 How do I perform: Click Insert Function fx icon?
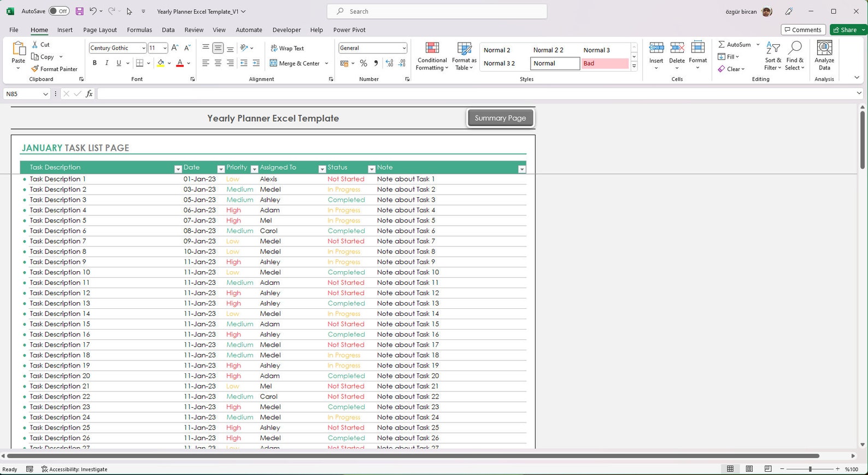89,94
